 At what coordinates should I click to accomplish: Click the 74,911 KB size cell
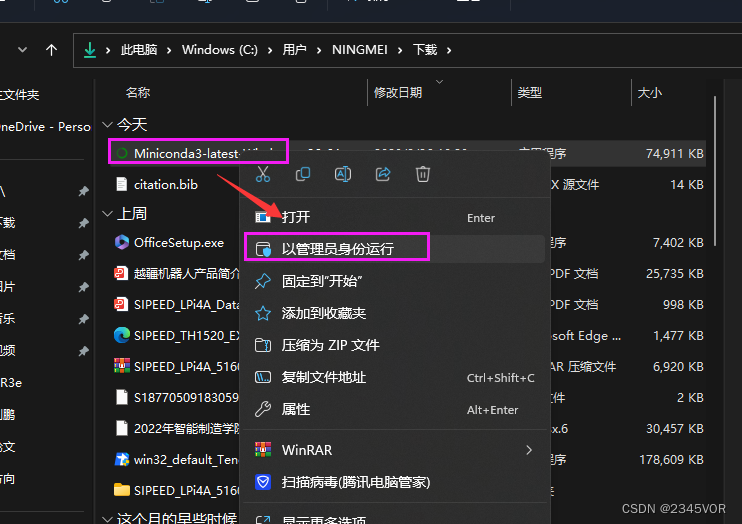pyautogui.click(x=674, y=153)
